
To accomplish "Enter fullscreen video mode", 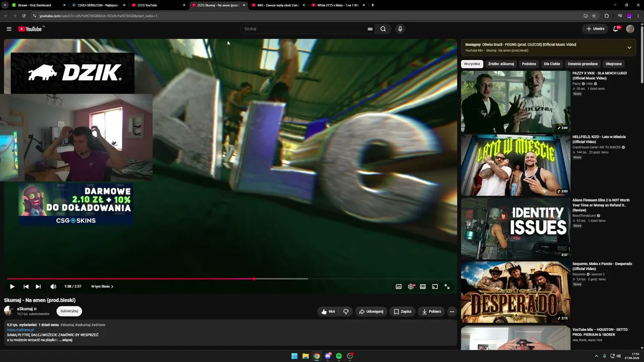I will pyautogui.click(x=447, y=287).
